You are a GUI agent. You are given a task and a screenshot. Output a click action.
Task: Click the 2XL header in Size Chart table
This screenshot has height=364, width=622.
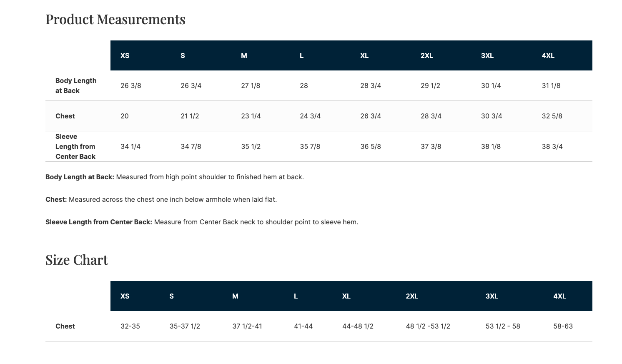[x=412, y=296]
